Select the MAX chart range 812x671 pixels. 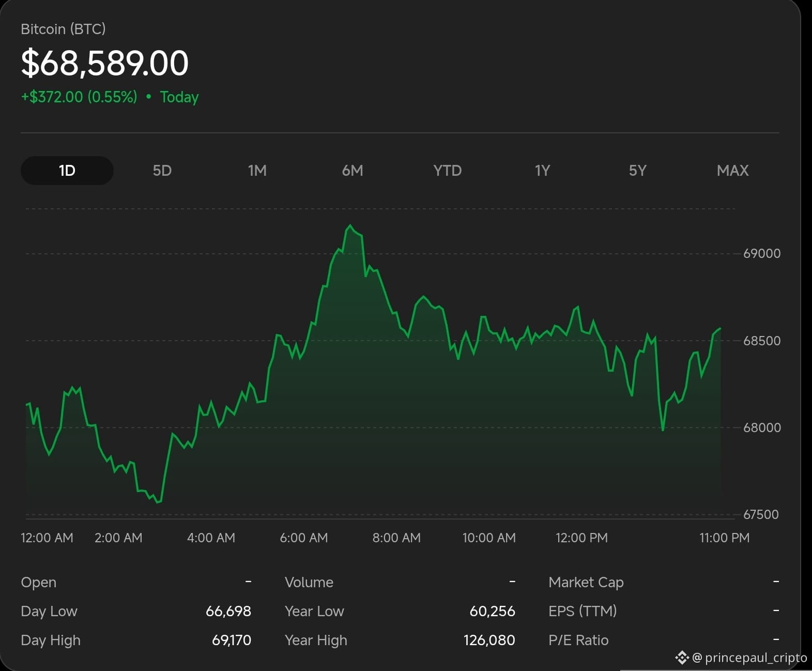pos(732,171)
